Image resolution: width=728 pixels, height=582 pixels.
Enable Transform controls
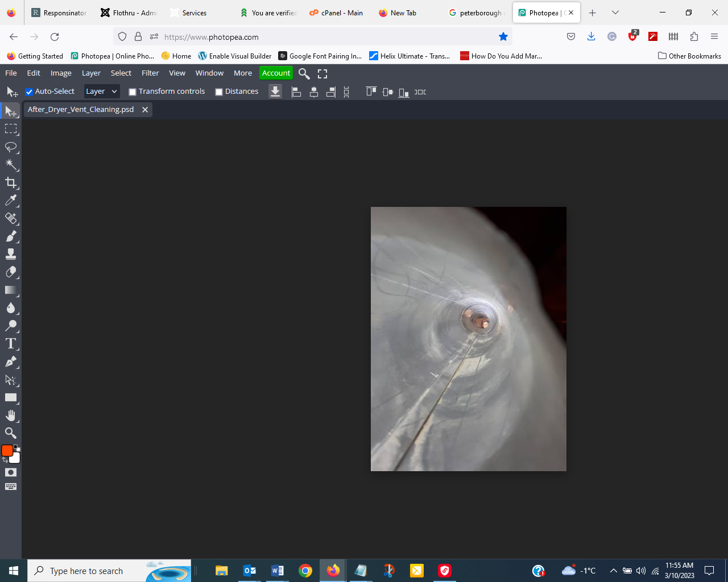[133, 92]
